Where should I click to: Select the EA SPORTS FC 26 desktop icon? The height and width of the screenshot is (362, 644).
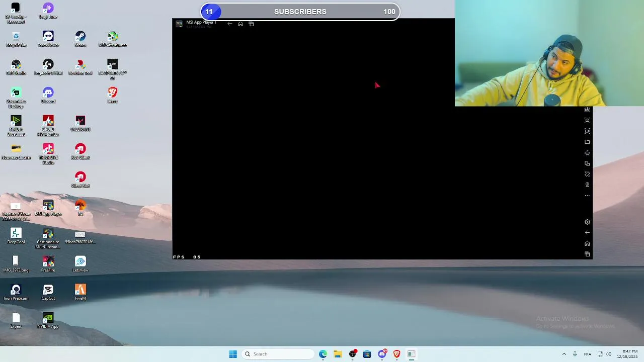click(113, 69)
